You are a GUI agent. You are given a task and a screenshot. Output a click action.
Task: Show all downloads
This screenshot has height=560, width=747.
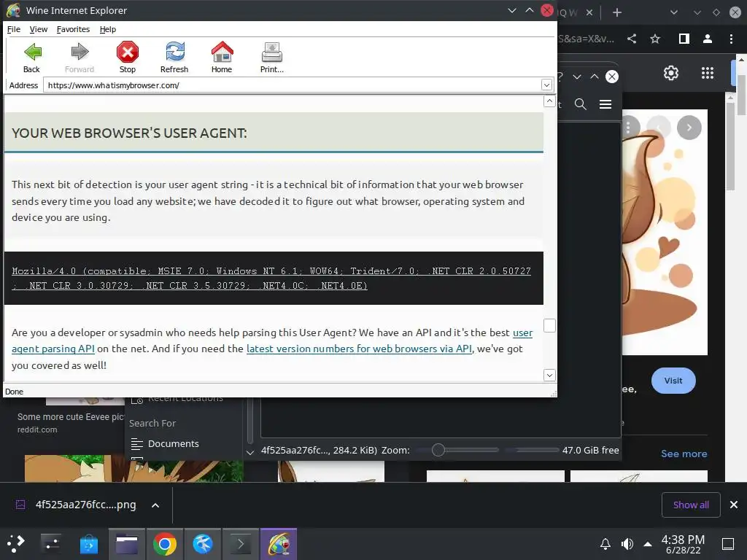[x=691, y=505]
